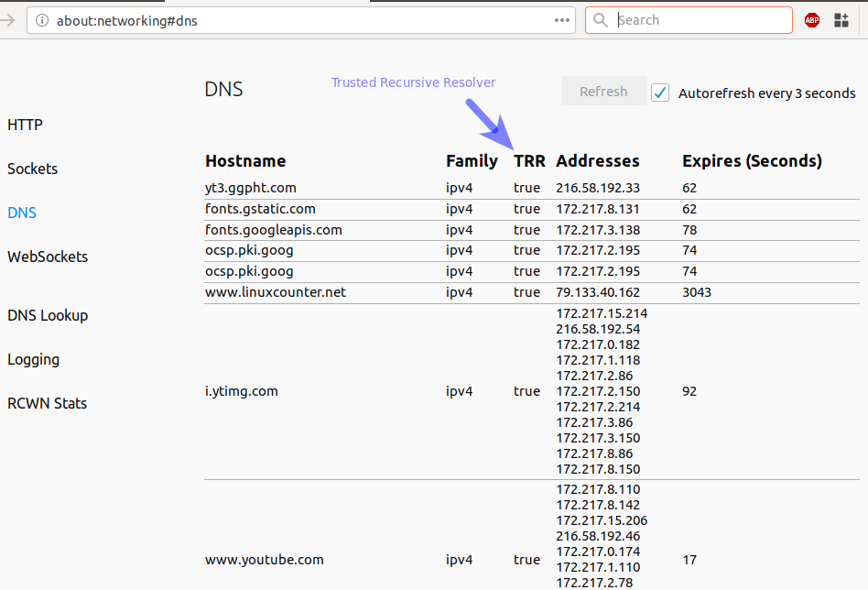Select the DNS sidebar category

tap(22, 213)
